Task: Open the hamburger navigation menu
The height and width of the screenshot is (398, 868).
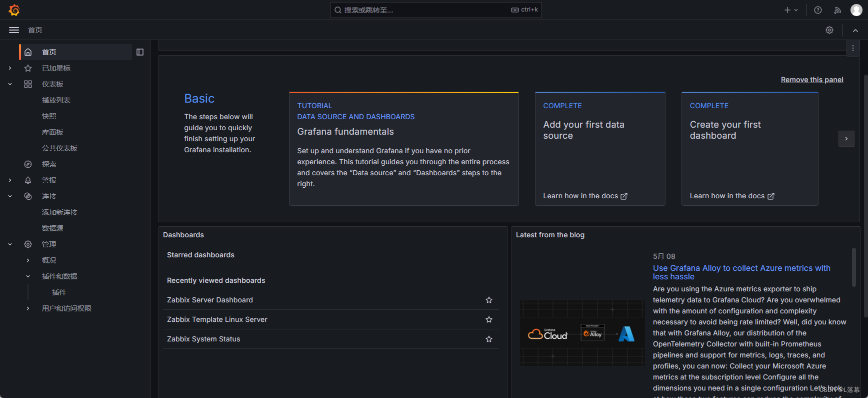Action: tap(14, 30)
